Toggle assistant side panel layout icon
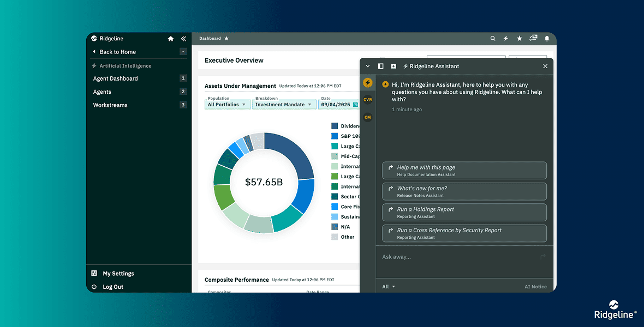This screenshot has width=644, height=327. click(x=381, y=66)
